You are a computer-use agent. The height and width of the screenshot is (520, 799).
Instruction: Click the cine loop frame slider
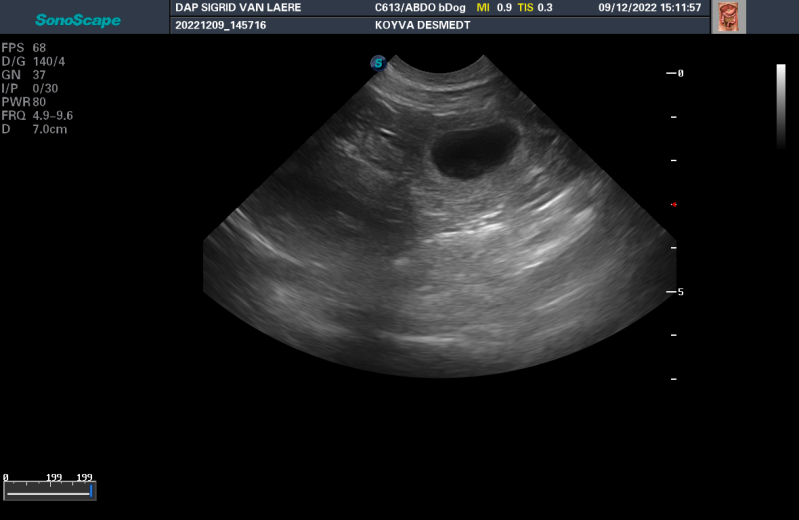pyautogui.click(x=49, y=491)
